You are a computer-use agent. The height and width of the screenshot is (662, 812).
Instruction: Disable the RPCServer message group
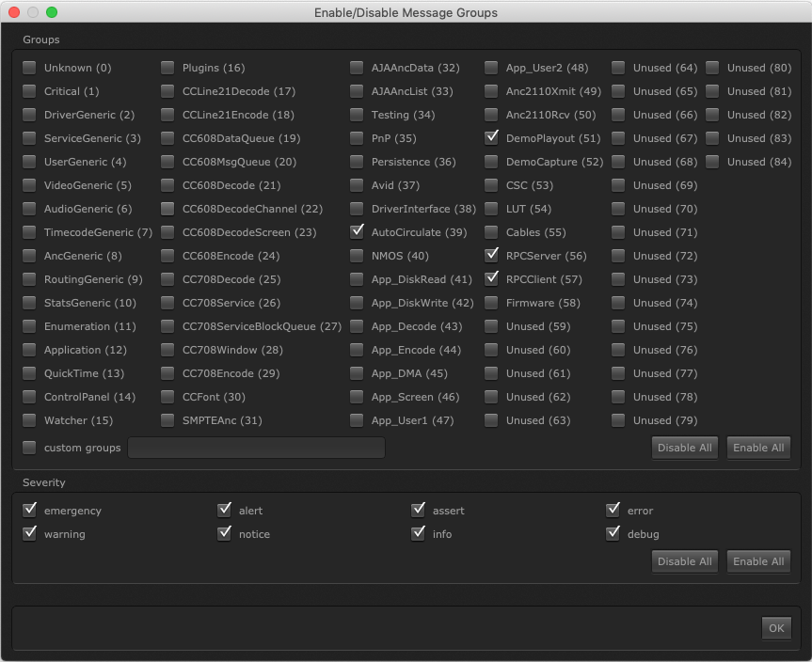(x=490, y=256)
